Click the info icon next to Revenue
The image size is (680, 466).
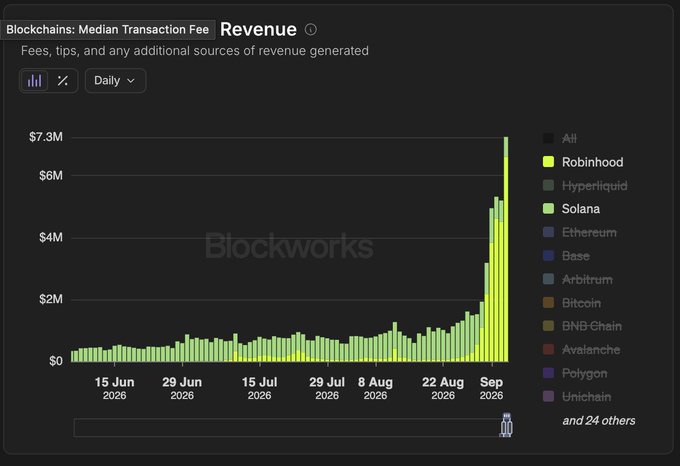point(311,29)
